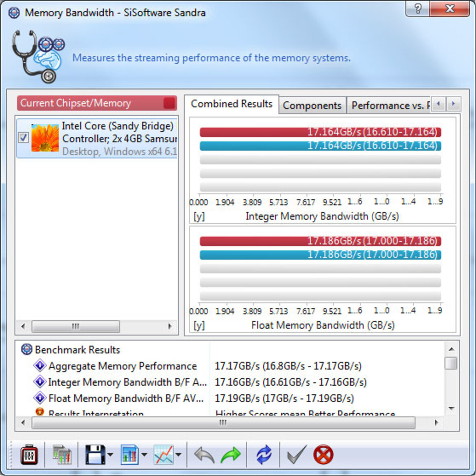The width and height of the screenshot is (476, 476).
Task: Click the value "17.16GB/s (16.61GB/s - 17.16GB/s)"
Action: [x=291, y=382]
